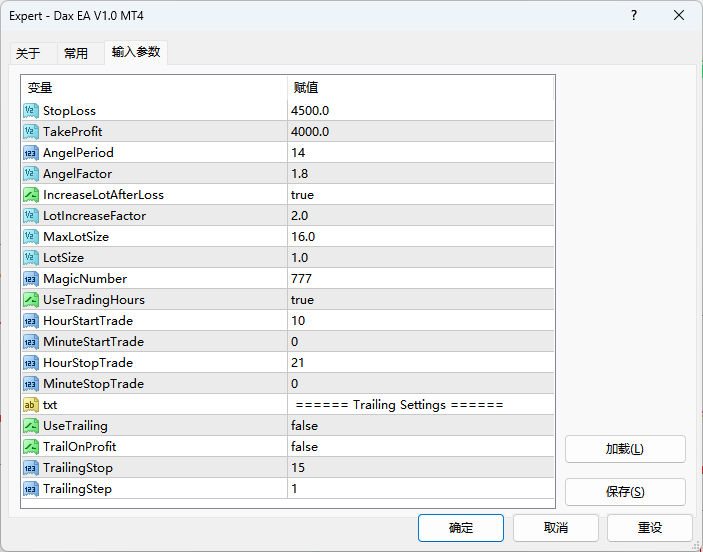
Task: Click the AngelPeriod integer icon
Action: (30, 153)
